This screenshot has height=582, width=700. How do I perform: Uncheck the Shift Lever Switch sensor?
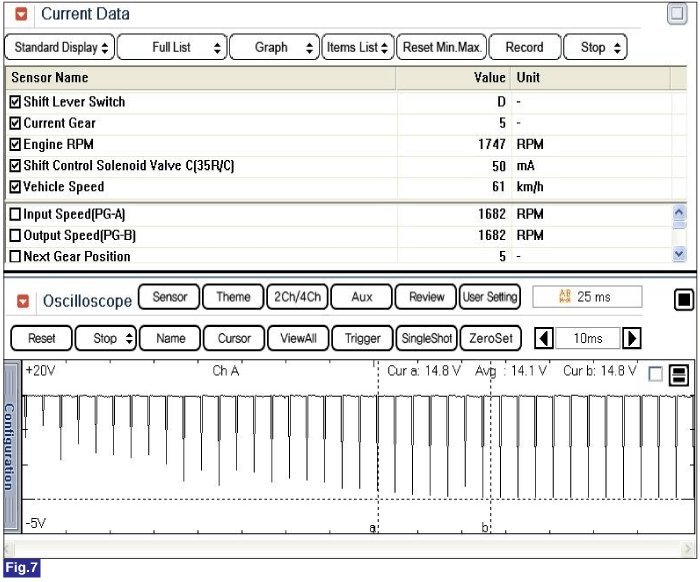coord(15,102)
